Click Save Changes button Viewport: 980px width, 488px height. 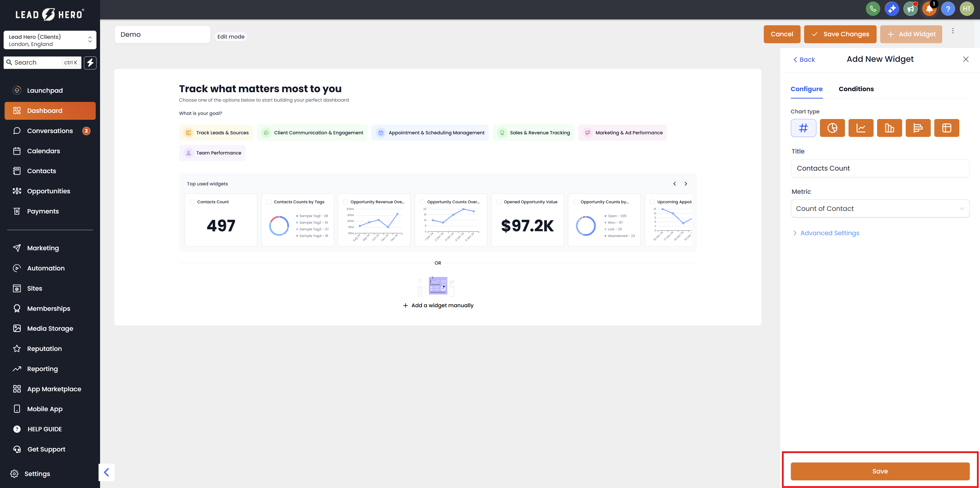tap(840, 34)
